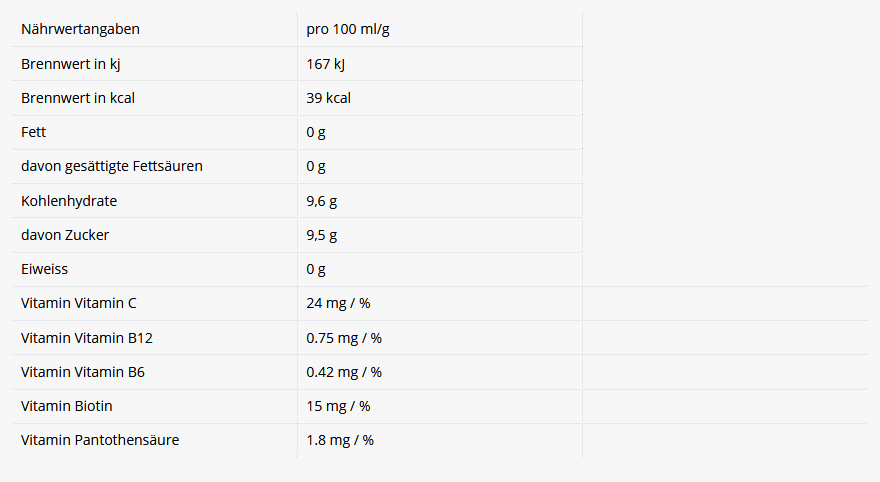Click the 'davon Zucker' label
This screenshot has height=482, width=880.
pyautogui.click(x=65, y=235)
